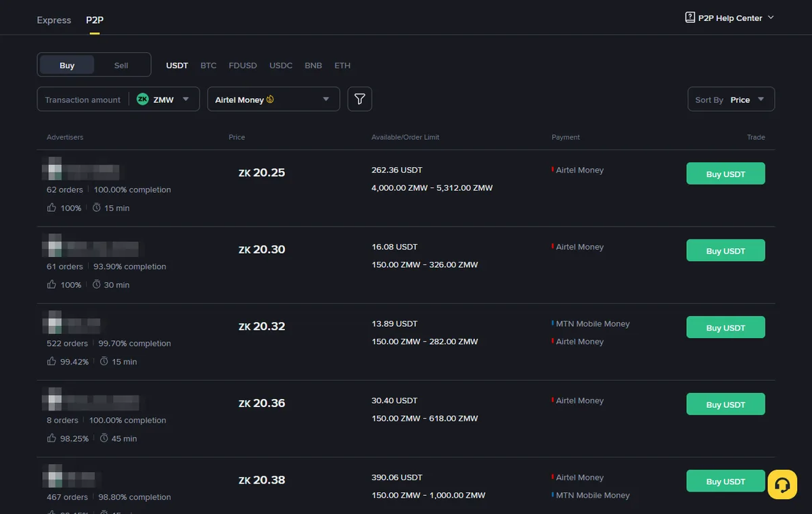Click the 16.08 USDT available amount
The image size is (812, 514).
tap(394, 247)
